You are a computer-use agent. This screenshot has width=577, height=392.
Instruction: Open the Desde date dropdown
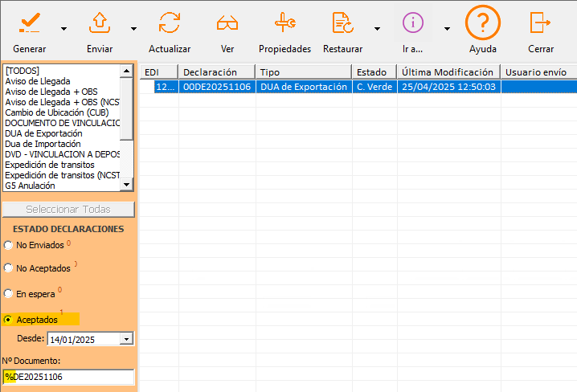126,340
